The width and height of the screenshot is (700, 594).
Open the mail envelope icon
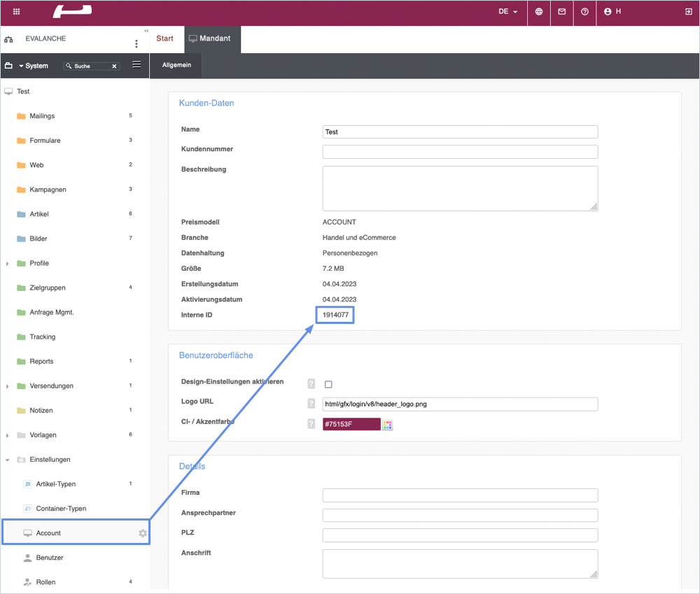(x=561, y=12)
